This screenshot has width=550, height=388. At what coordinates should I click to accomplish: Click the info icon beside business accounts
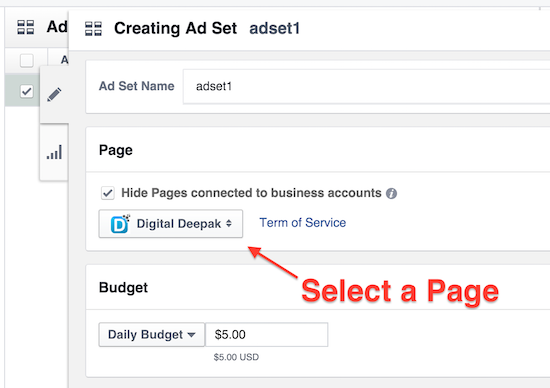coord(391,193)
